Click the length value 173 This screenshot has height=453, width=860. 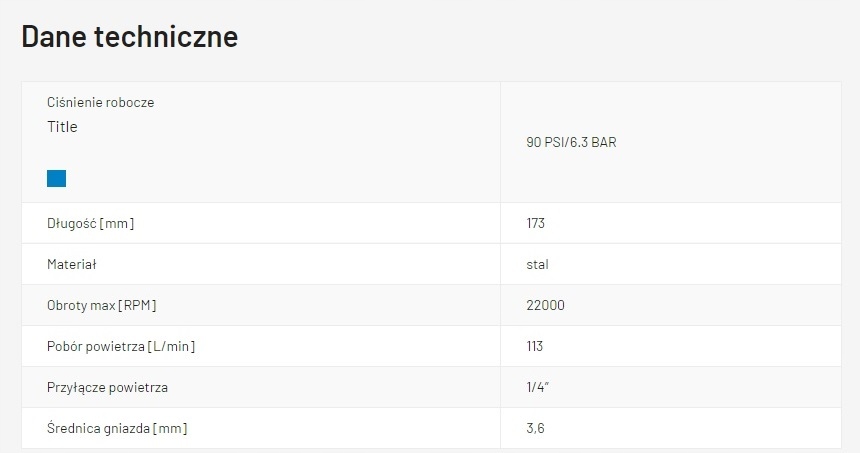(535, 223)
